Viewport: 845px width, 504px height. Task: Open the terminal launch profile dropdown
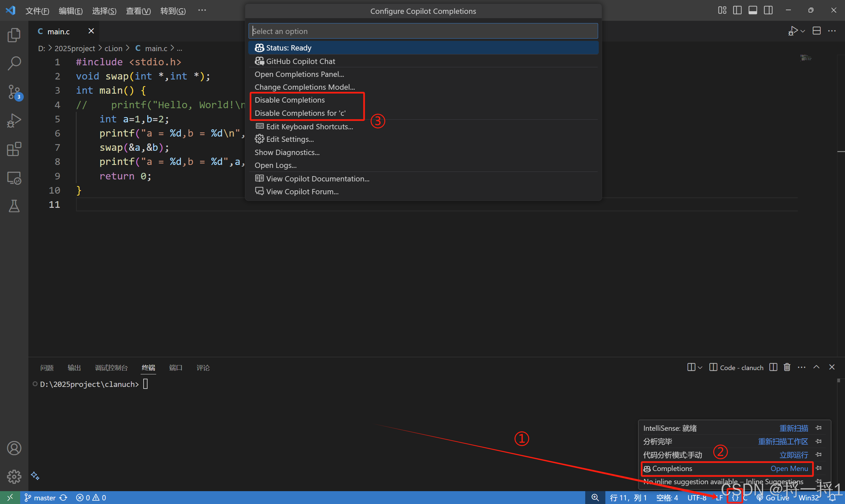click(700, 367)
